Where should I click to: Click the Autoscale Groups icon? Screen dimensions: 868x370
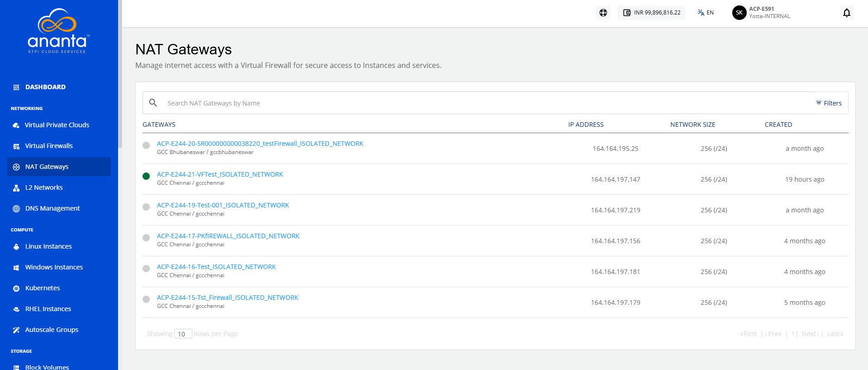[x=16, y=330]
